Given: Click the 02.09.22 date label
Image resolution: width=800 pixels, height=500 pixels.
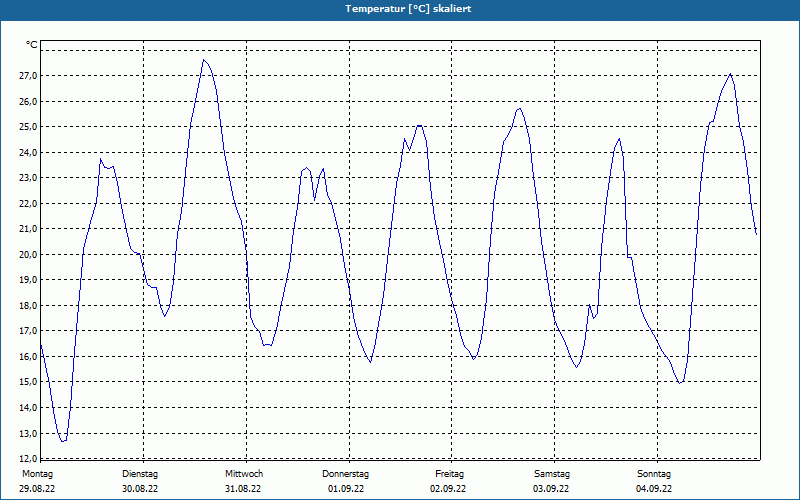Looking at the screenshot, I should [x=448, y=489].
